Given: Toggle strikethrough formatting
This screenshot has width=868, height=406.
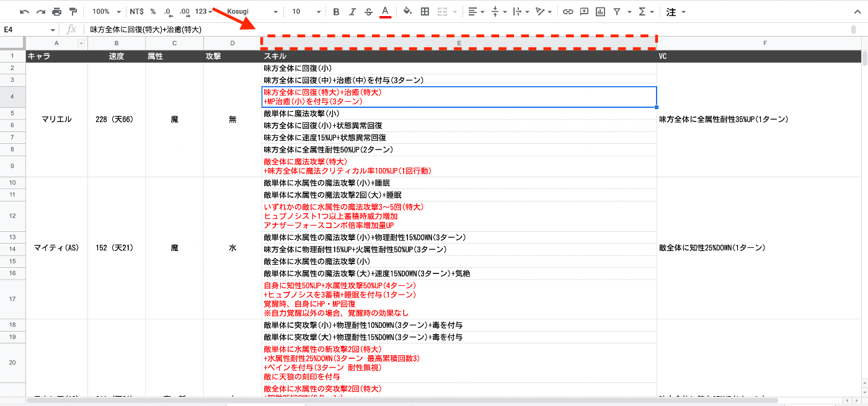Looking at the screenshot, I should click(369, 12).
